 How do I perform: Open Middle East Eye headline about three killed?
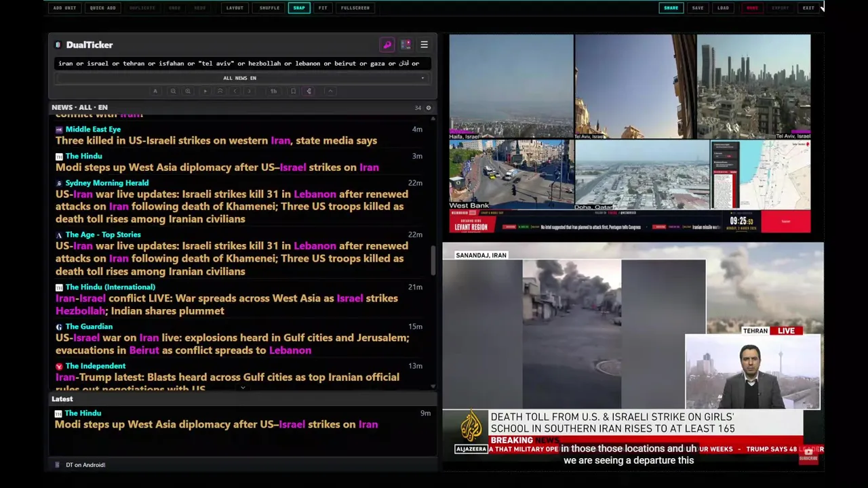click(x=216, y=141)
